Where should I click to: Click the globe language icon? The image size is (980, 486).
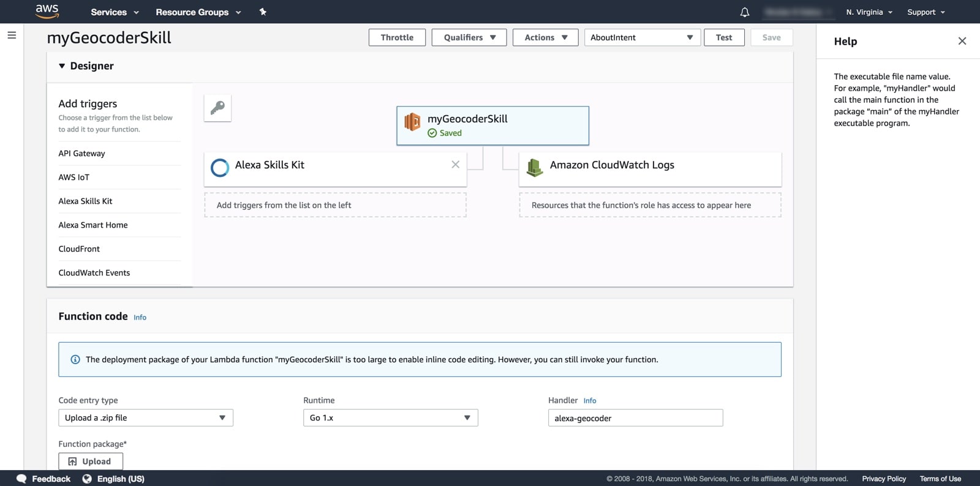[87, 479]
